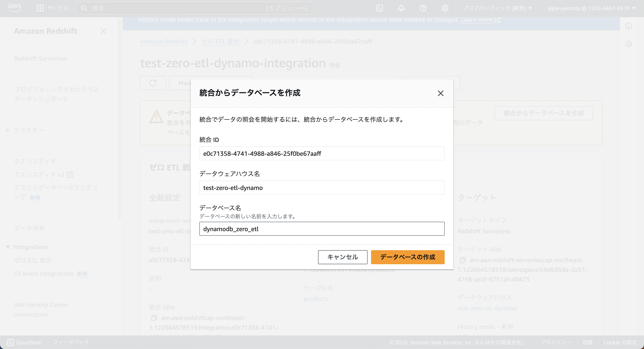Expand the クラスター sidebar section
644x349 pixels.
point(7,130)
